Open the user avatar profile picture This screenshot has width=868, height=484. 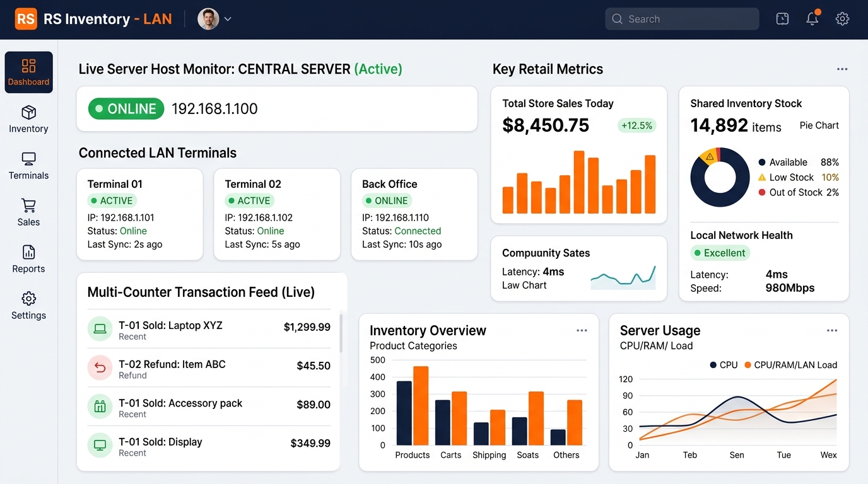click(x=208, y=19)
